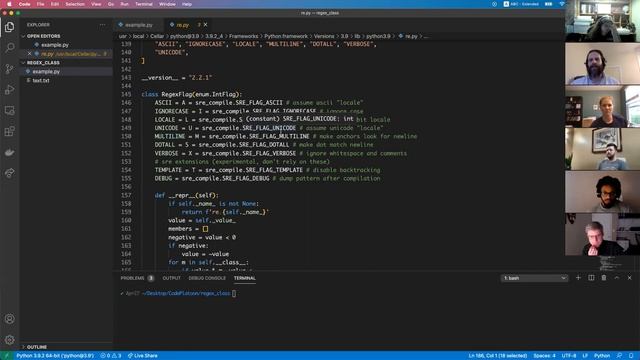Open the Live Share view in activity bar

(x=9, y=173)
